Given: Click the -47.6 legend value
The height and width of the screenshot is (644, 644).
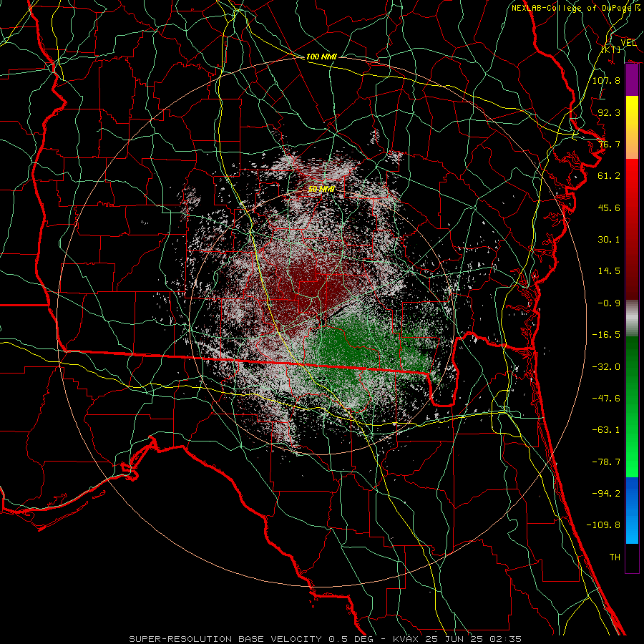Looking at the screenshot, I should (x=606, y=399).
